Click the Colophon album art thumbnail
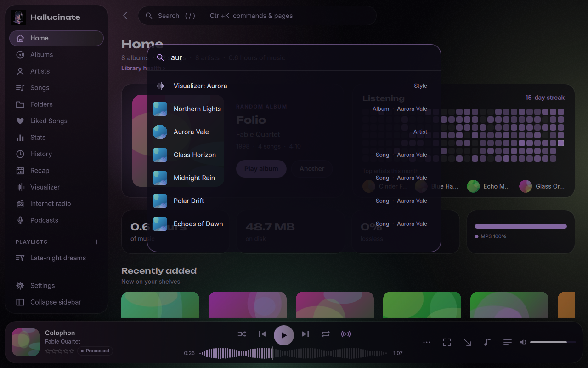The width and height of the screenshot is (588, 368). (x=26, y=342)
